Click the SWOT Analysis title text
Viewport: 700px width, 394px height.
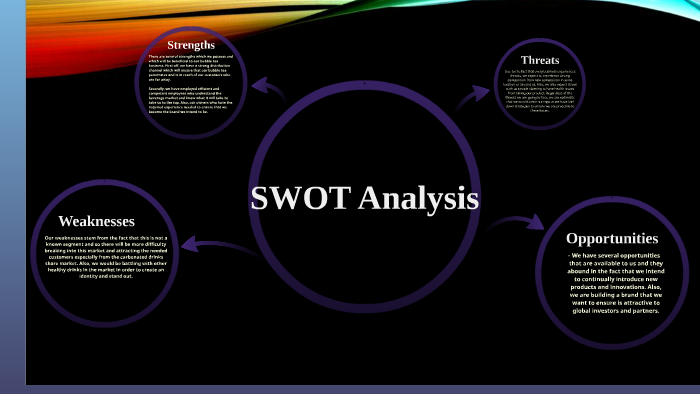pyautogui.click(x=364, y=198)
